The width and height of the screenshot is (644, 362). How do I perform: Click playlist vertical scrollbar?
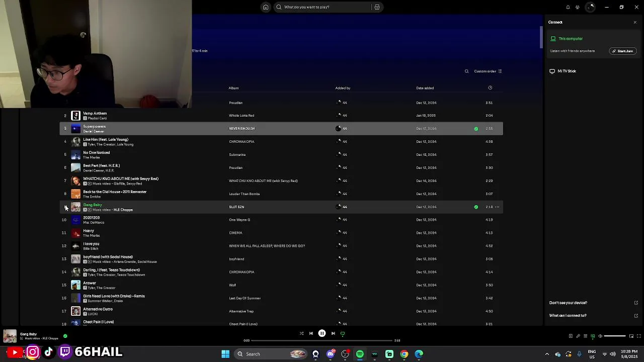[541, 38]
